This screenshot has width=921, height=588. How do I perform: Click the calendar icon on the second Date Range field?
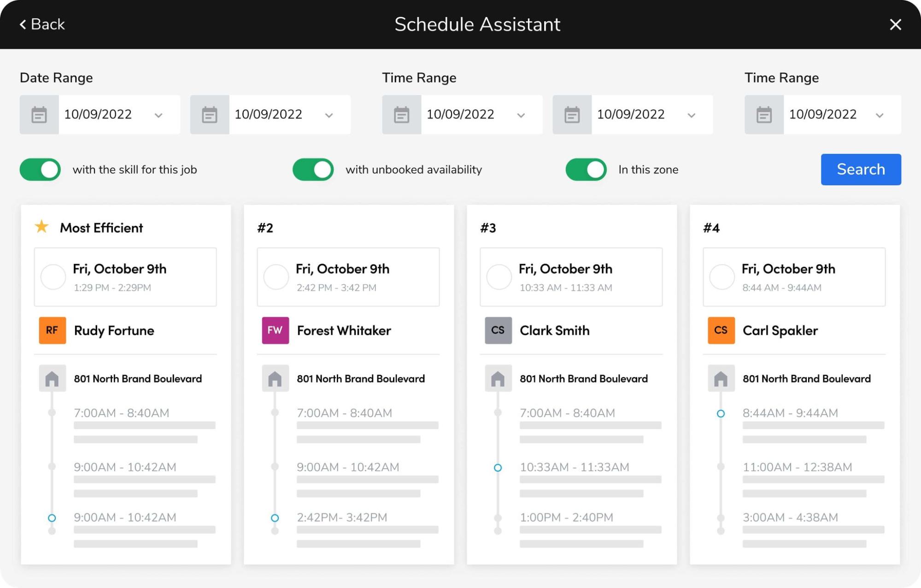(210, 114)
